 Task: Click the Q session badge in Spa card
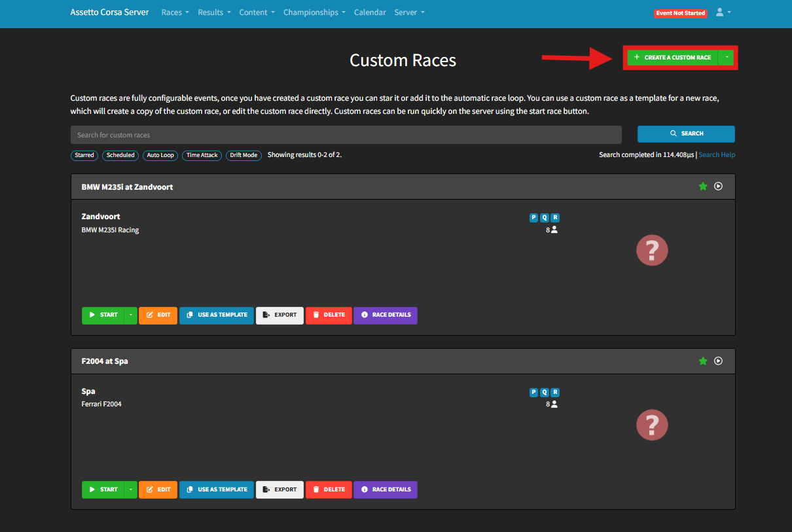pyautogui.click(x=545, y=393)
